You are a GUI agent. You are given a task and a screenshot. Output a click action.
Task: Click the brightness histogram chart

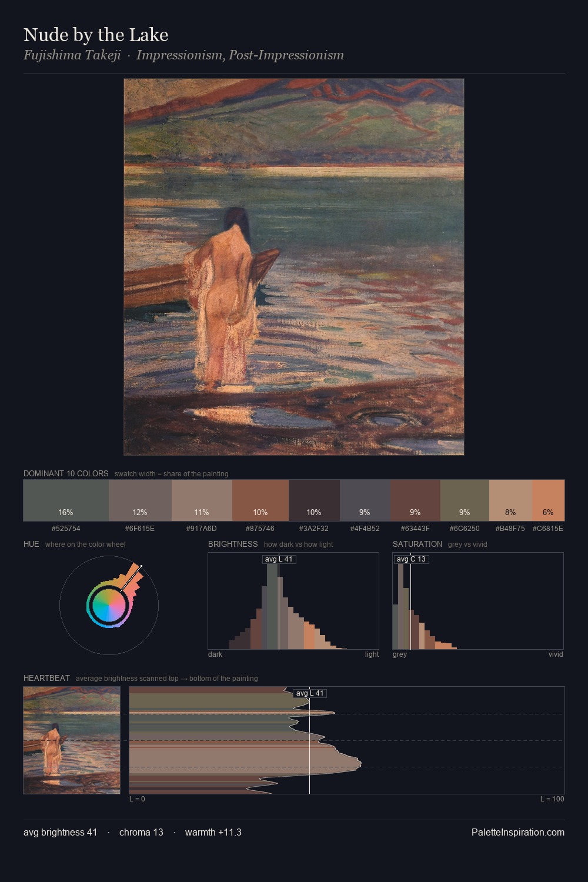coord(293,601)
